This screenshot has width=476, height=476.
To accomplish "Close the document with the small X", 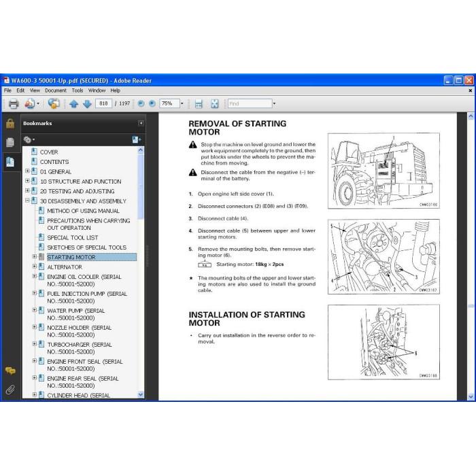I will (x=471, y=90).
